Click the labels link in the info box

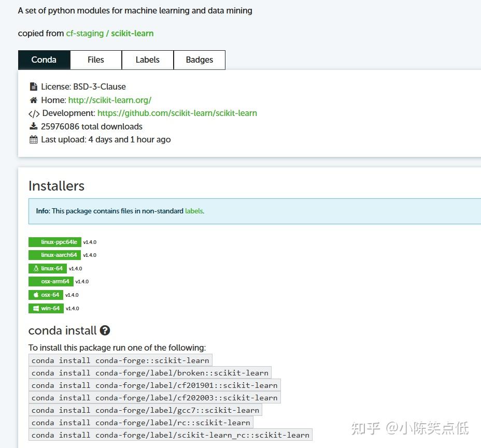[194, 211]
